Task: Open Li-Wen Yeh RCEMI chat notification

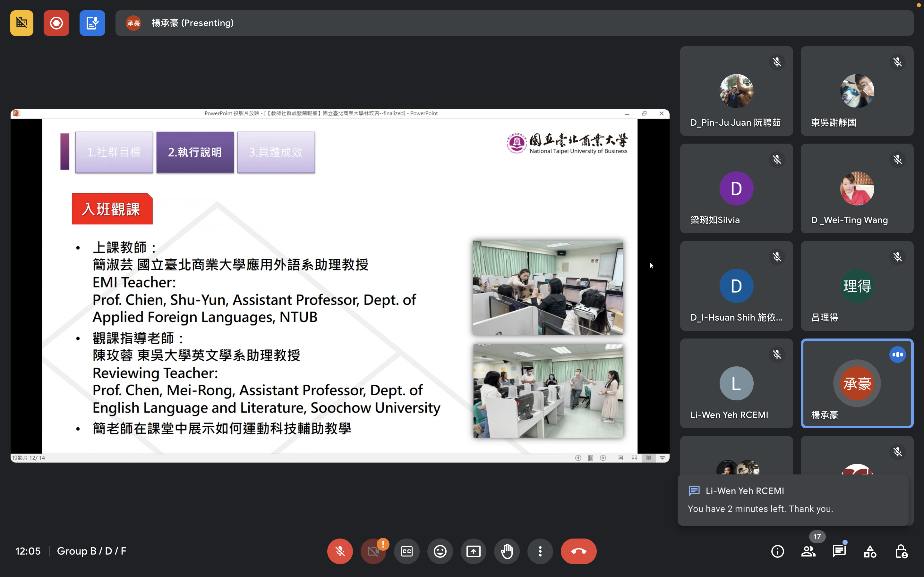Action: (793, 500)
